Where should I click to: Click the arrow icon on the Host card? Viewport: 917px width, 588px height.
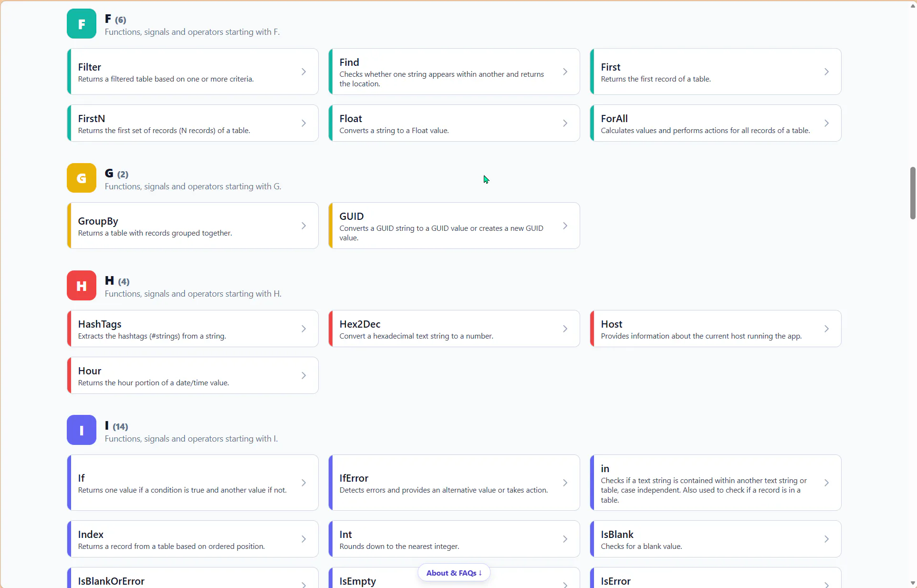[x=827, y=329]
